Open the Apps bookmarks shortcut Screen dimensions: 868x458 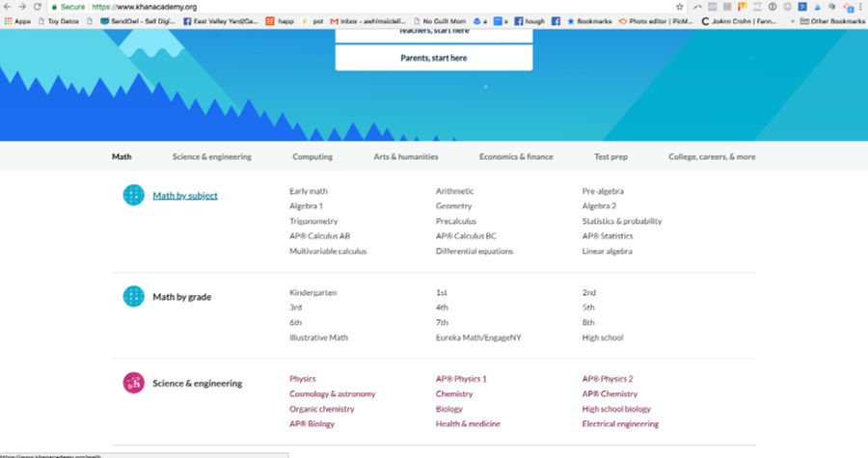click(x=17, y=21)
